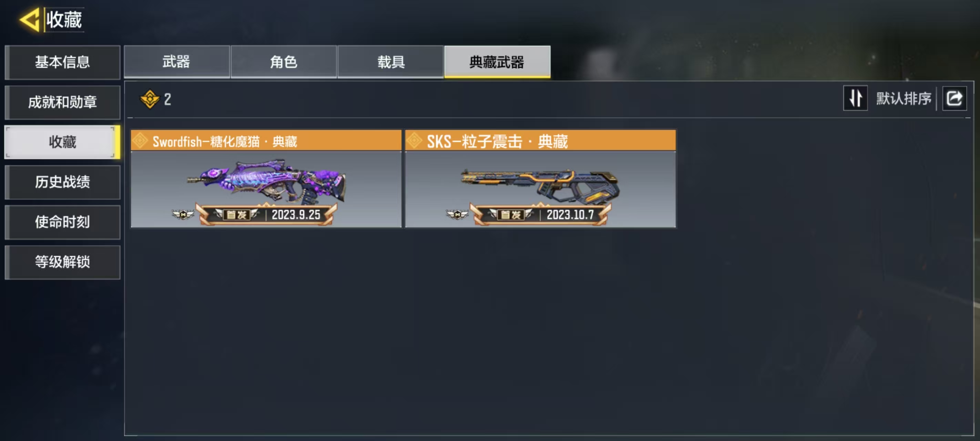
Task: Select the SKS orange weapon thumbnail
Action: [x=540, y=185]
